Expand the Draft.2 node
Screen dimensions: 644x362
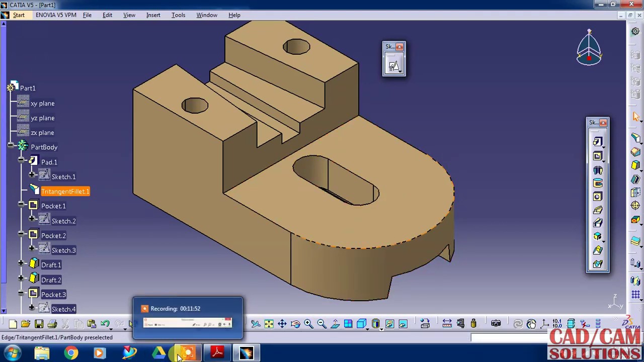21,279
